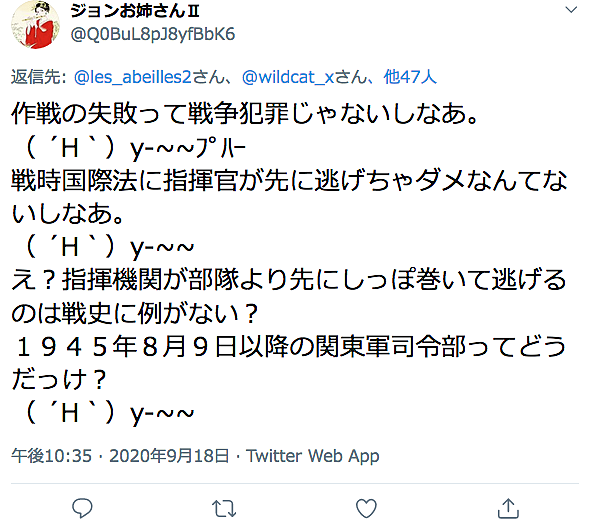Show the 他47人 replied-to users list
Screen dimensions: 590x532
click(x=410, y=77)
